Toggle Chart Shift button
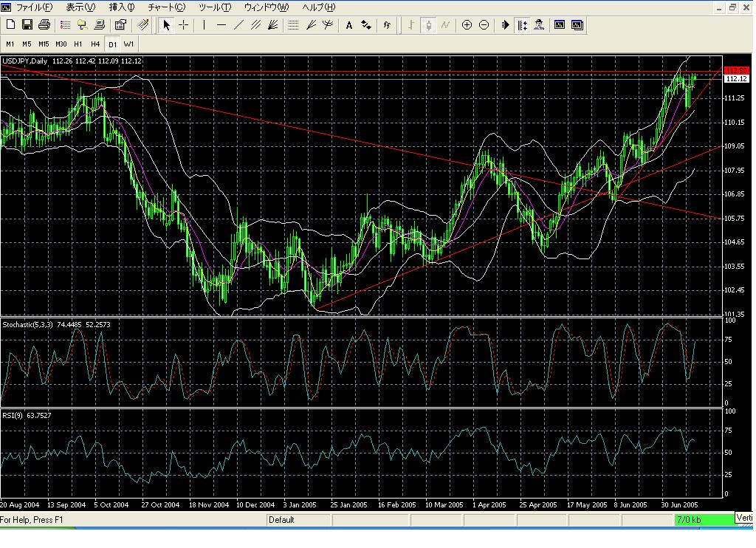This screenshot has height=548, width=756. click(x=522, y=25)
